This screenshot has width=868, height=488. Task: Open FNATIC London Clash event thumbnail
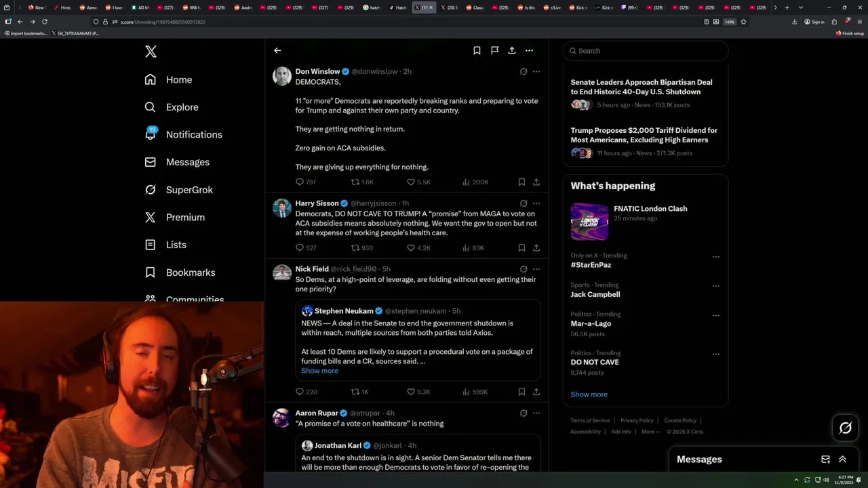tap(589, 222)
